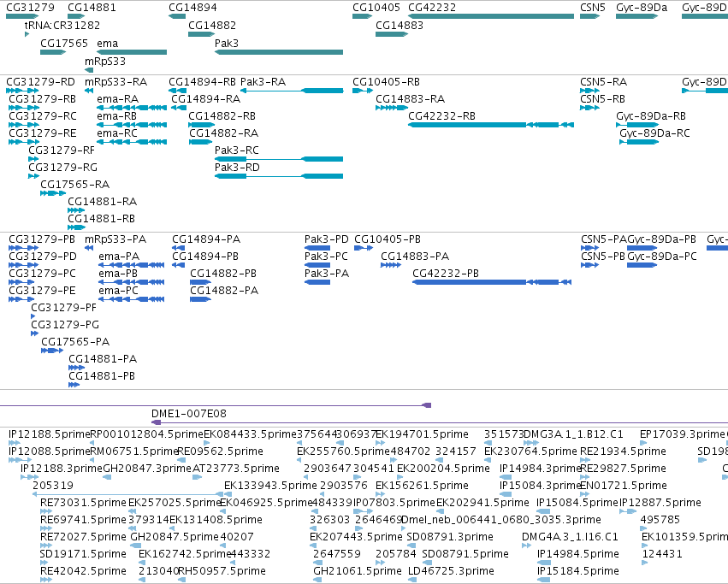Click EST AT23773.5prime
This screenshot has height=584, width=728.
pyautogui.click(x=236, y=468)
